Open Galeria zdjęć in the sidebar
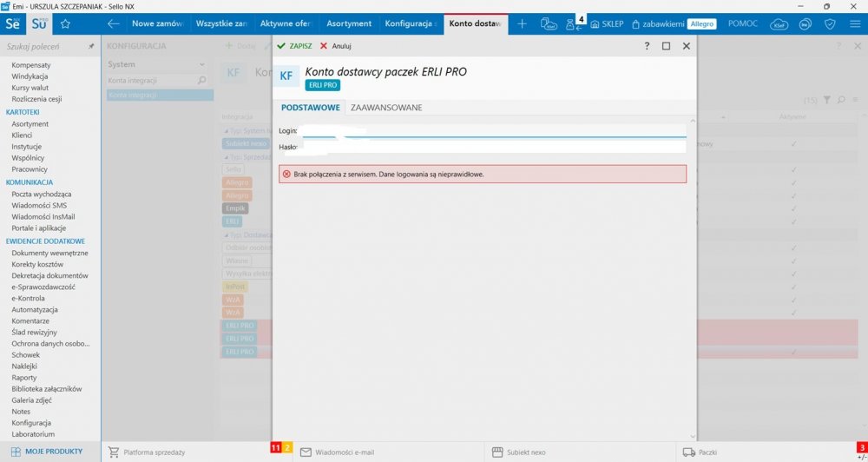 click(32, 400)
